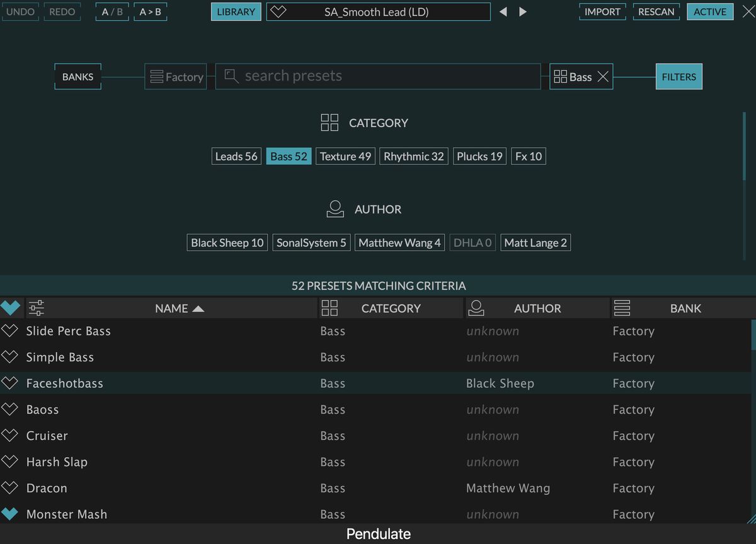Favorite the Slide Perc Bass preset heart
Viewport: 756px width, 544px height.
pyautogui.click(x=9, y=331)
